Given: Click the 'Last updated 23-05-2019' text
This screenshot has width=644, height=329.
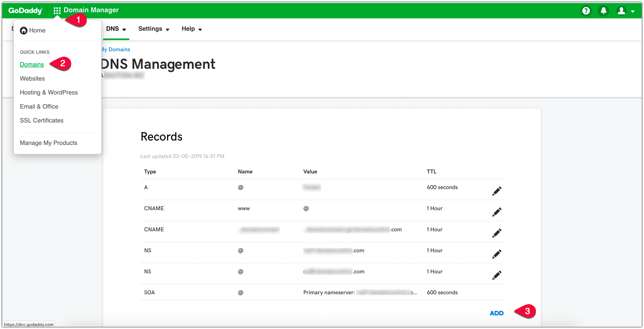Looking at the screenshot, I should click(182, 156).
